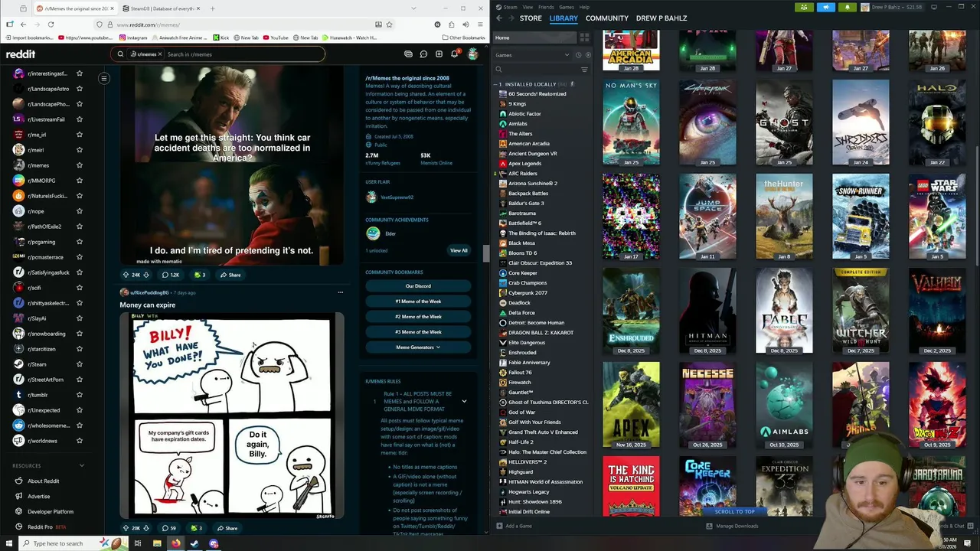Toggle favorite star for r/MMORPG
Image resolution: width=980 pixels, height=551 pixels.
coord(79,181)
